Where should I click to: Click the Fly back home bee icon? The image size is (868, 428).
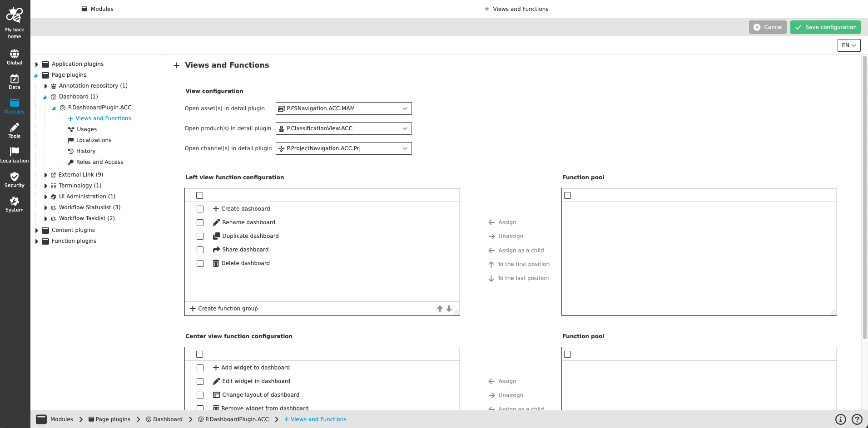click(14, 15)
